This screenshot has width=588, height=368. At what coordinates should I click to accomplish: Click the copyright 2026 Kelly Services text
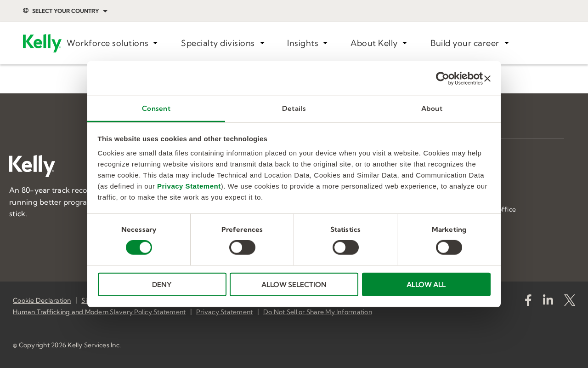67,345
